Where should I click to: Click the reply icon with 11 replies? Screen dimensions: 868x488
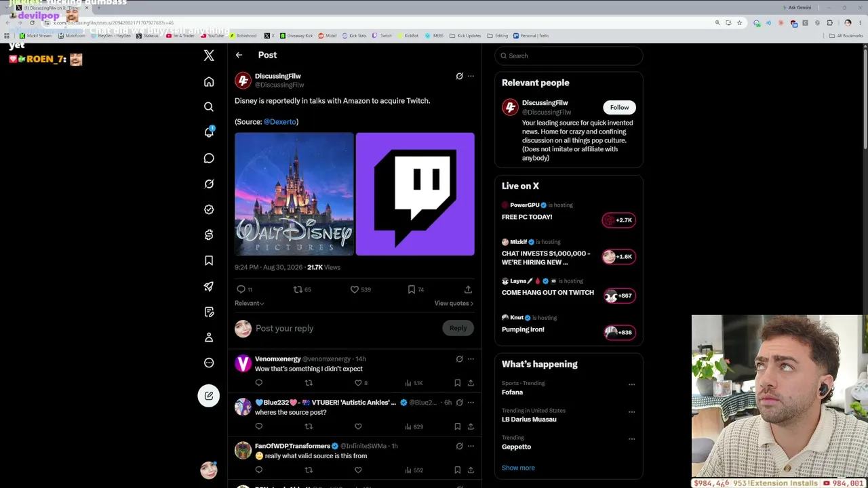pyautogui.click(x=244, y=289)
